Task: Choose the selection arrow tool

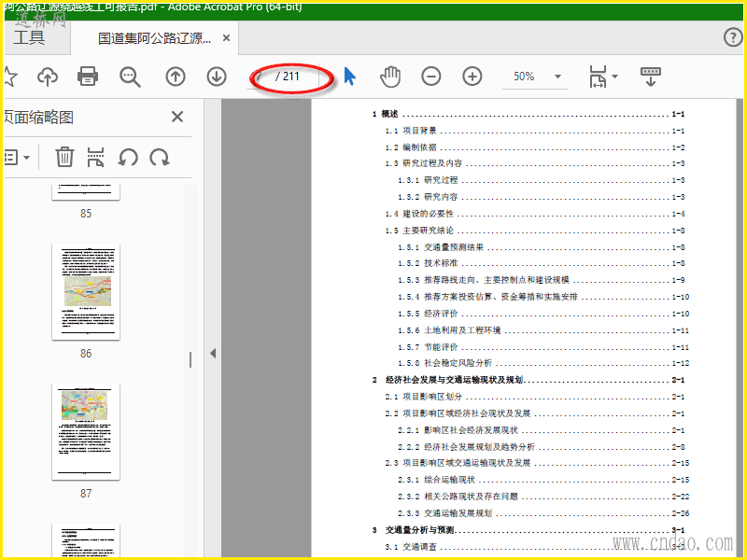Action: point(349,77)
